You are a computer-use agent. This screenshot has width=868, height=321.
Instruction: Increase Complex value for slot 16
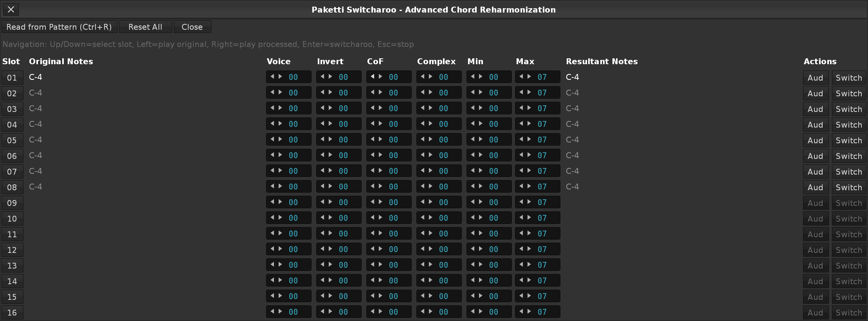[430, 312]
